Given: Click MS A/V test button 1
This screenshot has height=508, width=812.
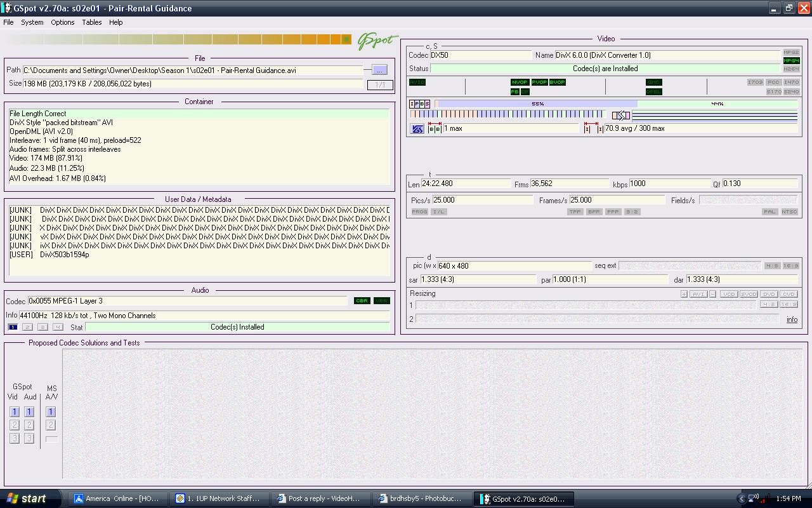Looking at the screenshot, I should click(x=51, y=412).
